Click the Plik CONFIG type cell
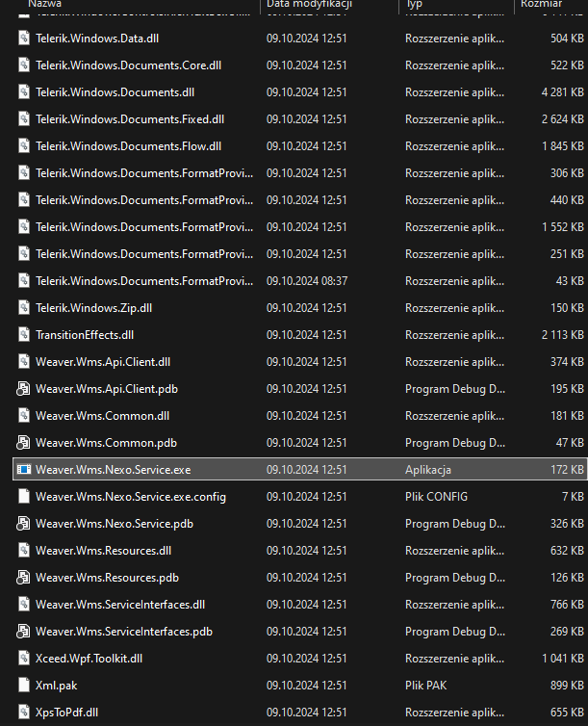 pyautogui.click(x=436, y=497)
